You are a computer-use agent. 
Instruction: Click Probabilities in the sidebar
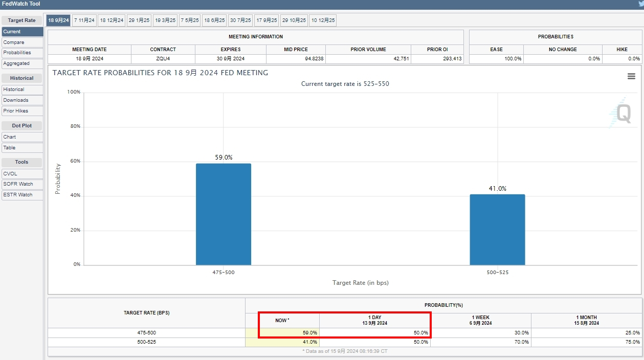tap(22, 53)
